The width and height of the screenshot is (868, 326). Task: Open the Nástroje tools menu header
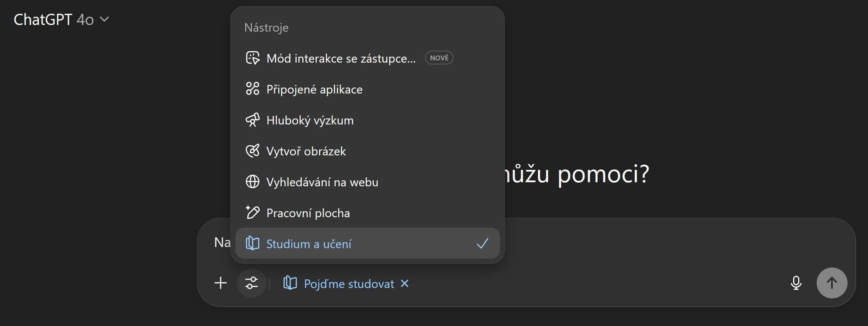tap(266, 27)
